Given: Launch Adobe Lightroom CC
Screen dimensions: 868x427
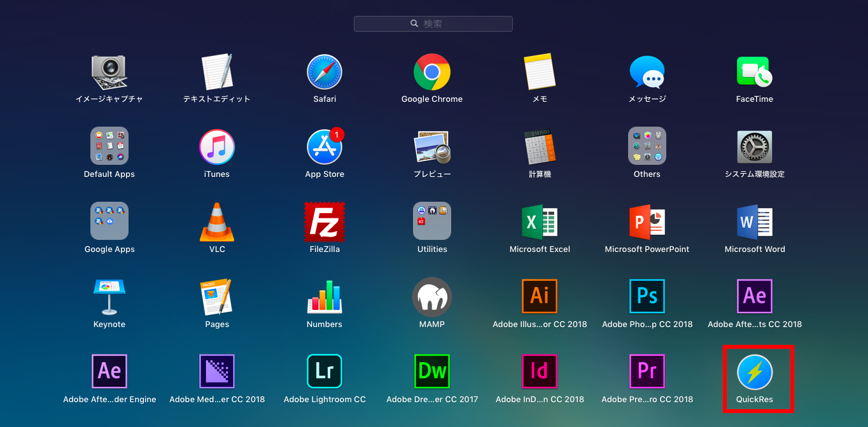Looking at the screenshot, I should click(x=325, y=372).
